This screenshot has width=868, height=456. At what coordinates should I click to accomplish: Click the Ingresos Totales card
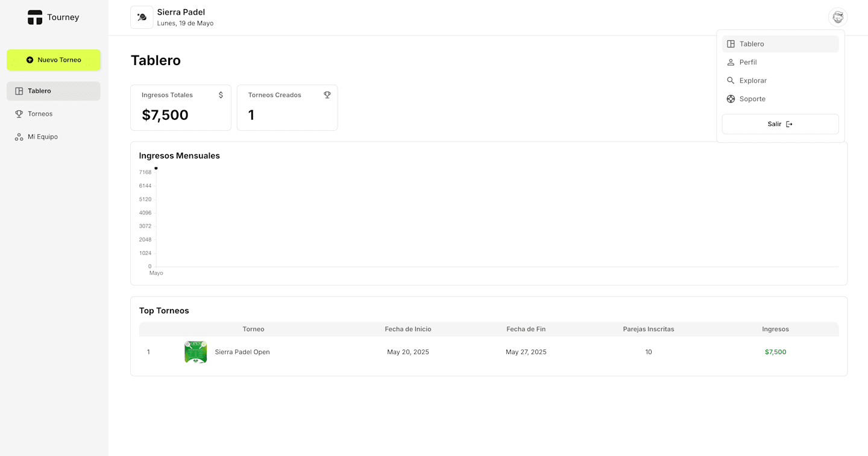click(x=181, y=108)
